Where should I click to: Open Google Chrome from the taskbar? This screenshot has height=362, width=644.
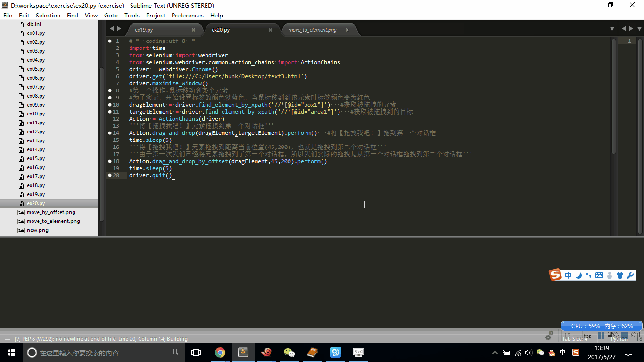click(x=220, y=352)
